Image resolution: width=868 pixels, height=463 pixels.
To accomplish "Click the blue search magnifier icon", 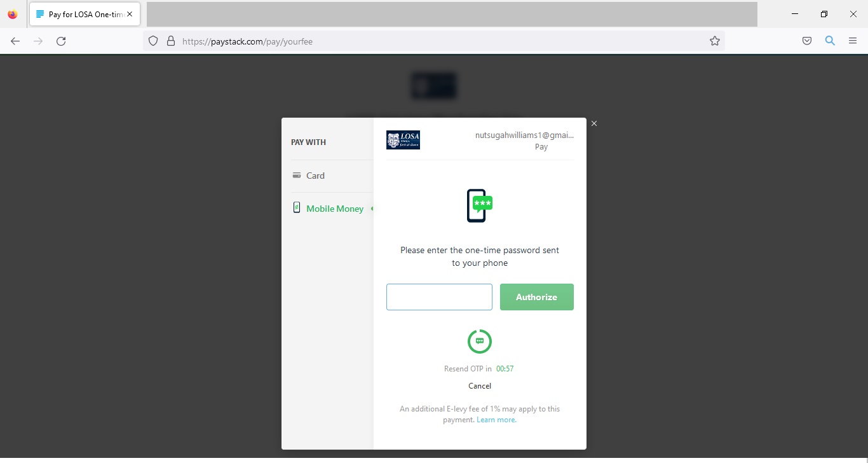I will [x=830, y=41].
